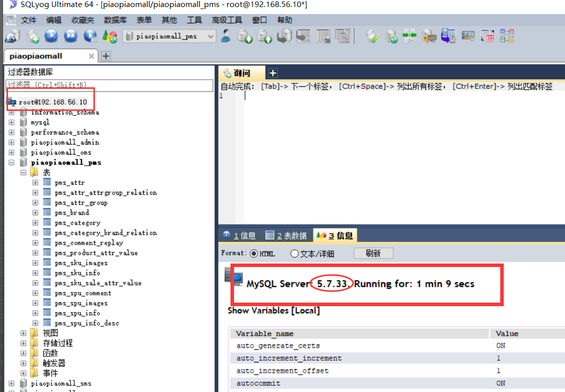Open the 工具 menu
The height and width of the screenshot is (392, 565).
click(194, 20)
